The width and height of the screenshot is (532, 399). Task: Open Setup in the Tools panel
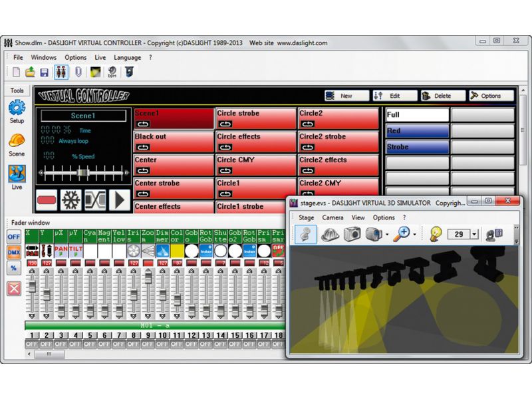(x=17, y=112)
